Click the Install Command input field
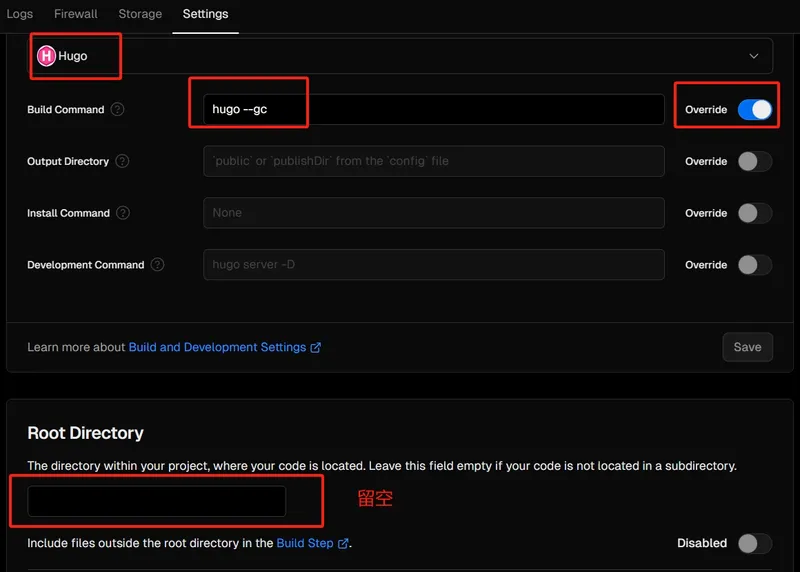Viewport: 800px width, 572px height. point(434,213)
